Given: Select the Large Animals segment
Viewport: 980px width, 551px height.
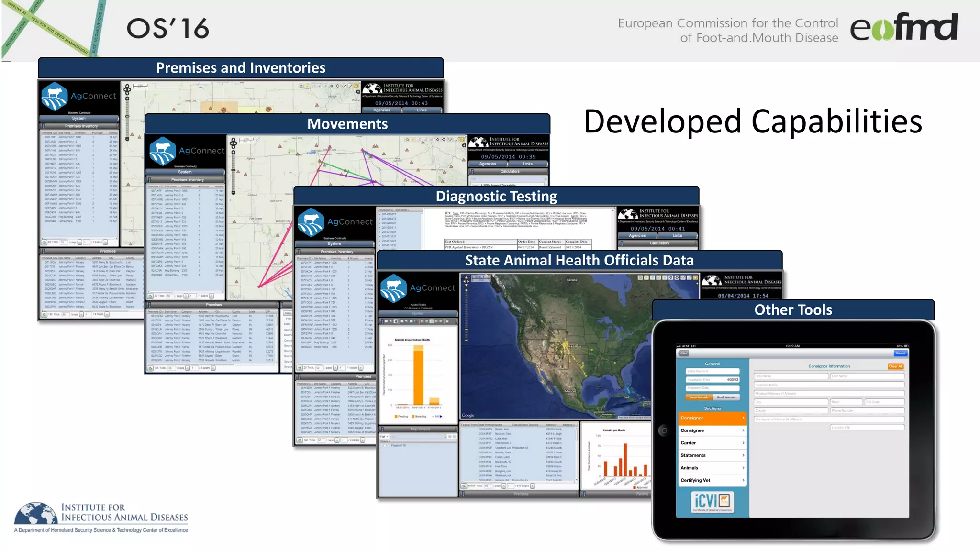Looking at the screenshot, I should (699, 397).
